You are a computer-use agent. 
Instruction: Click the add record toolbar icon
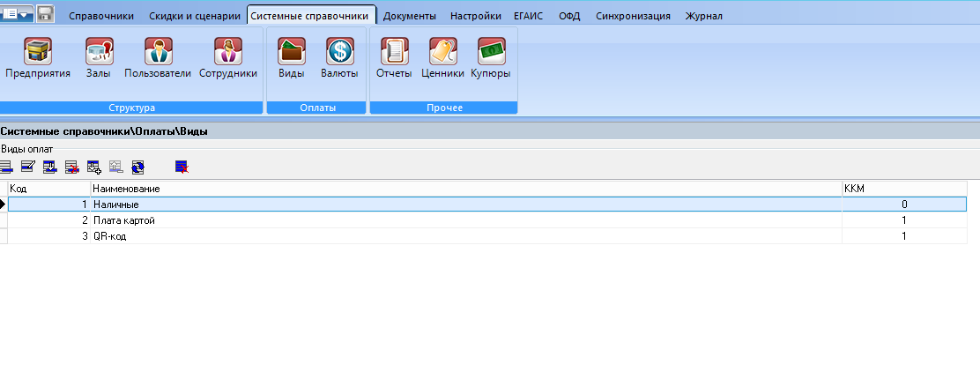5,167
